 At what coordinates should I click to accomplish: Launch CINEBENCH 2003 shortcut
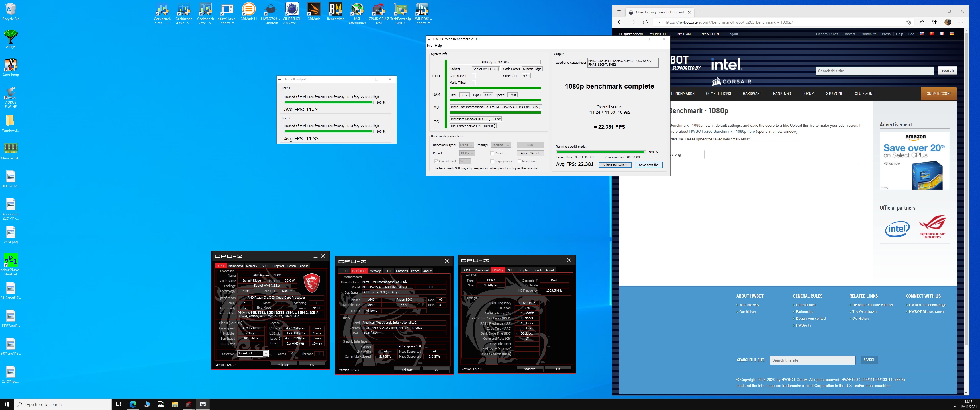[x=292, y=14]
